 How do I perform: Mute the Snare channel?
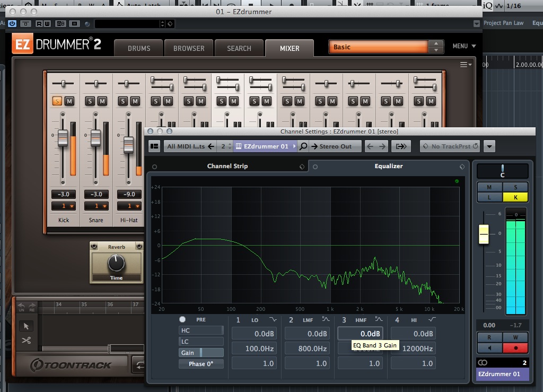[102, 101]
